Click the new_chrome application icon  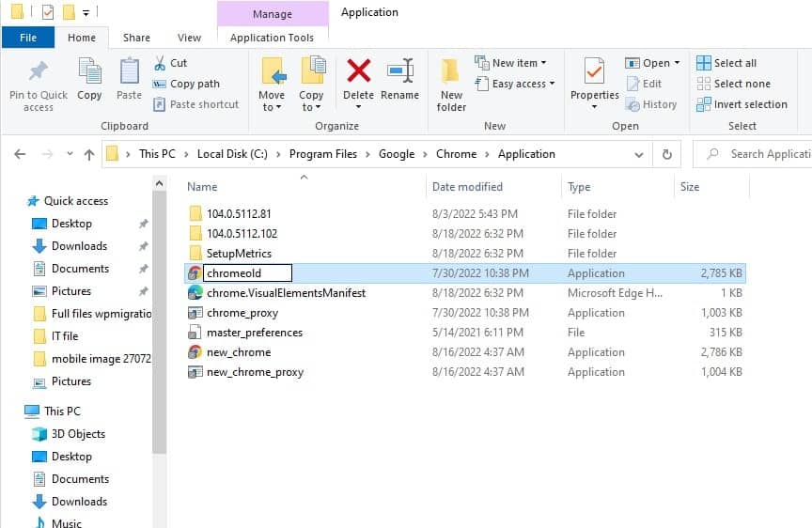(x=195, y=352)
